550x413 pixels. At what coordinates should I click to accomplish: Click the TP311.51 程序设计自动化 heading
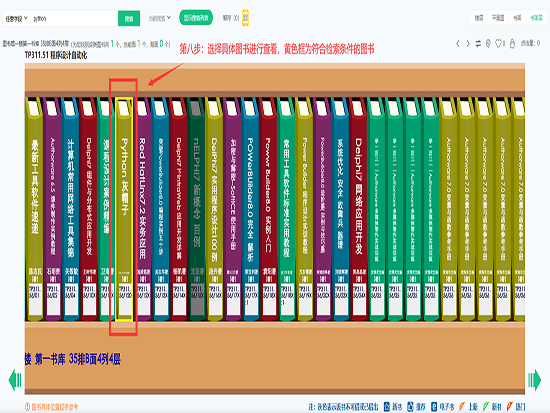(56, 55)
